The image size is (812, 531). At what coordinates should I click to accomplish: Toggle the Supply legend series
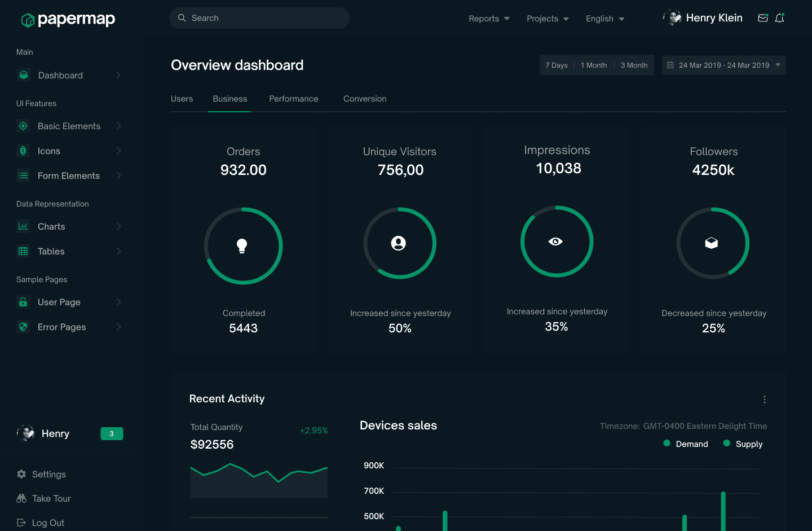pos(743,444)
